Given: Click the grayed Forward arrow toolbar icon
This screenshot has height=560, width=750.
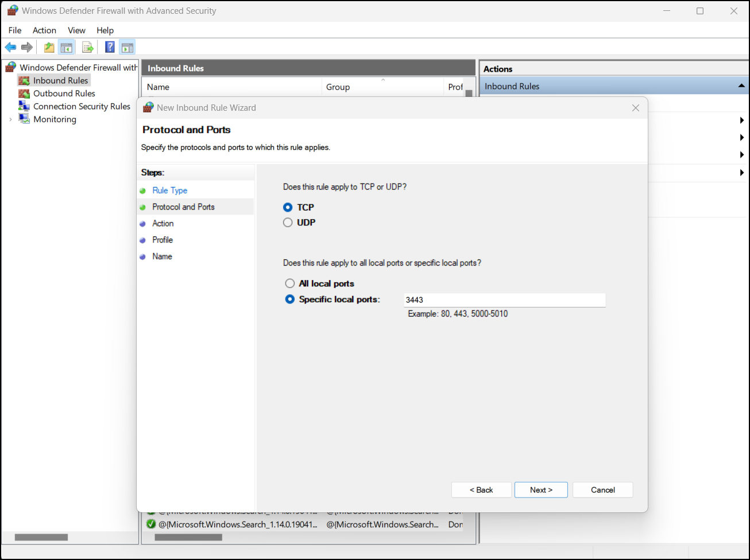Looking at the screenshot, I should [x=27, y=47].
